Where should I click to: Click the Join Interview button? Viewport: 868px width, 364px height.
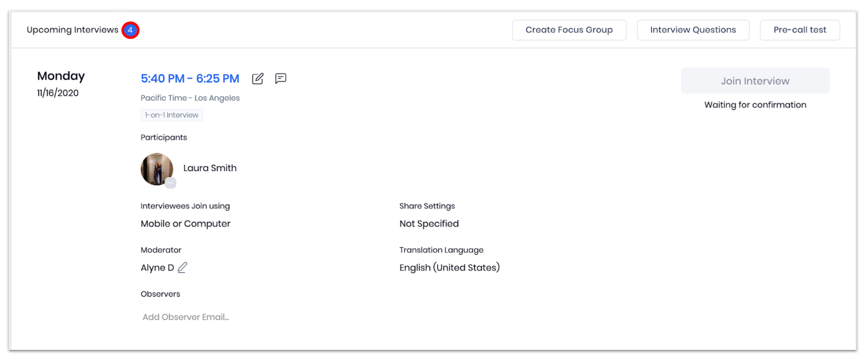pyautogui.click(x=755, y=81)
